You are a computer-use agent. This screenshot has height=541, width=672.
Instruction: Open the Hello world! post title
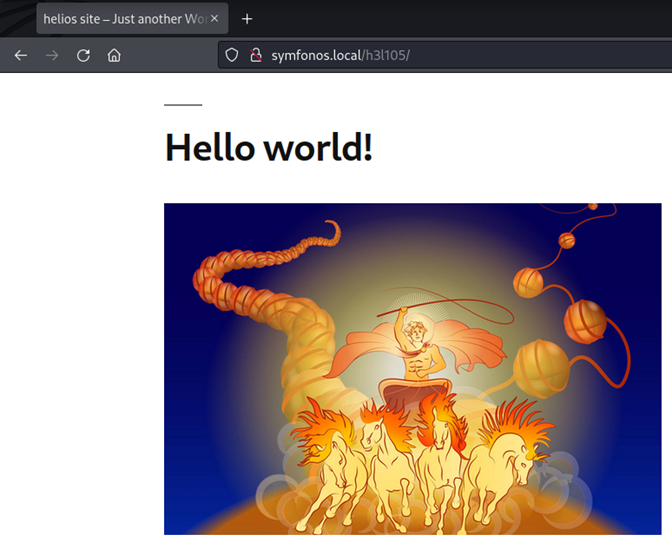[268, 147]
